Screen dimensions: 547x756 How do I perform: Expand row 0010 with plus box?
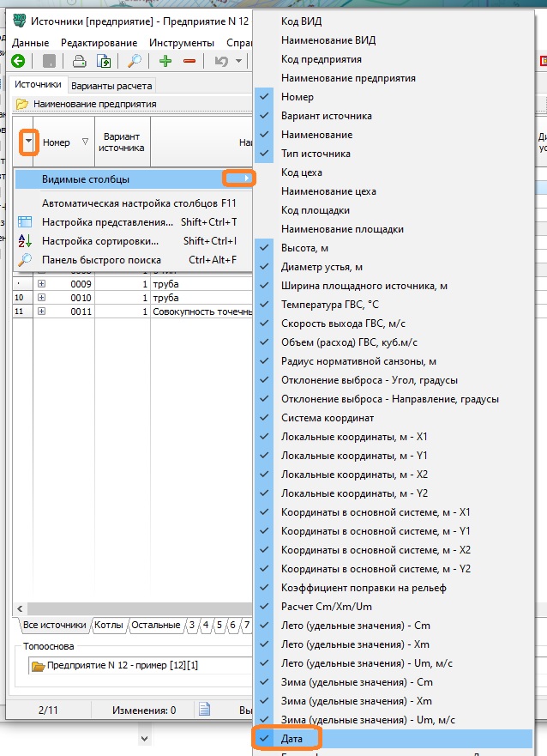(42, 297)
